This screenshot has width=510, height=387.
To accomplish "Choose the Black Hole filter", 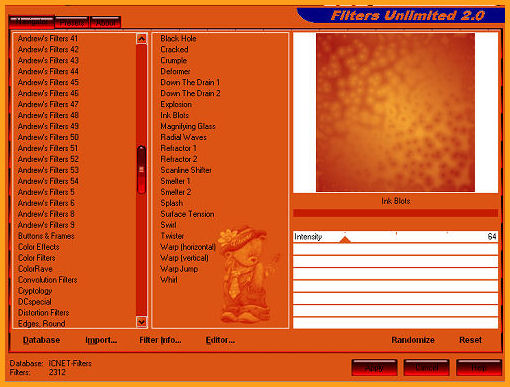I will (x=178, y=39).
